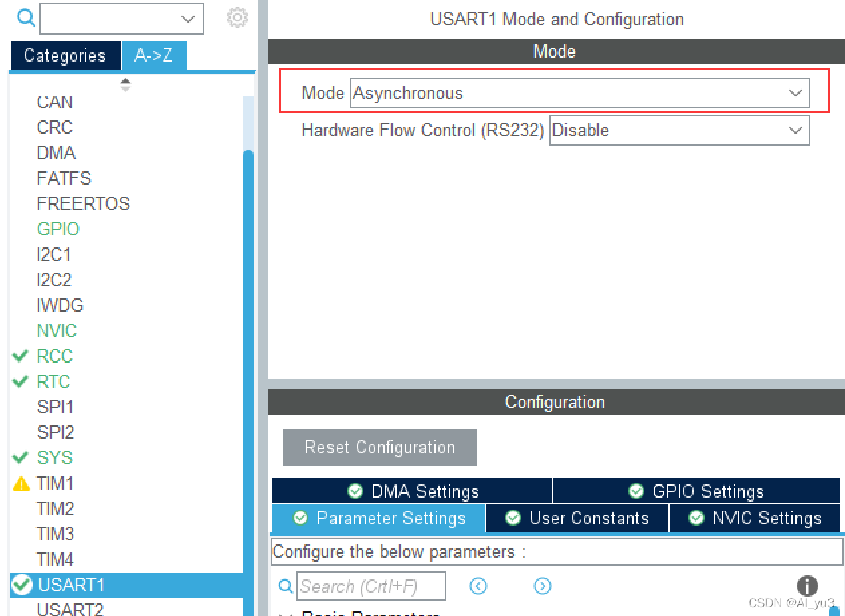
Task: Click the magnifier search icon above Categories
Action: [x=25, y=19]
